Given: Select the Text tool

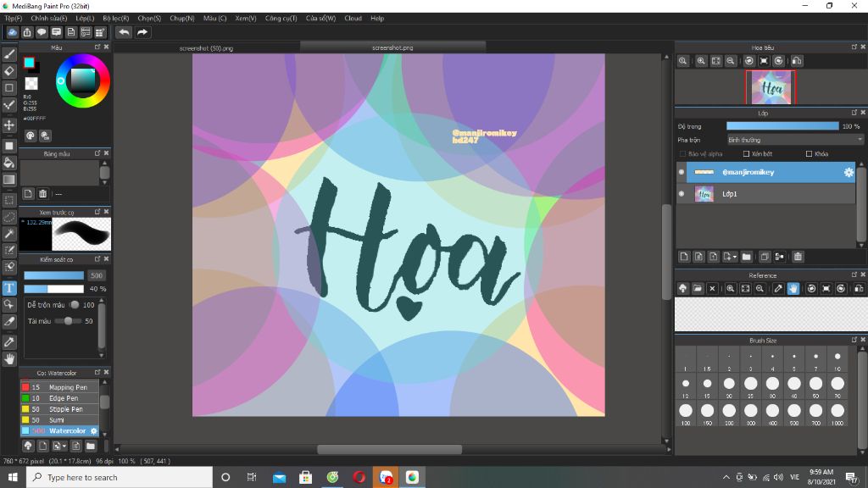Looking at the screenshot, I should coord(8,288).
